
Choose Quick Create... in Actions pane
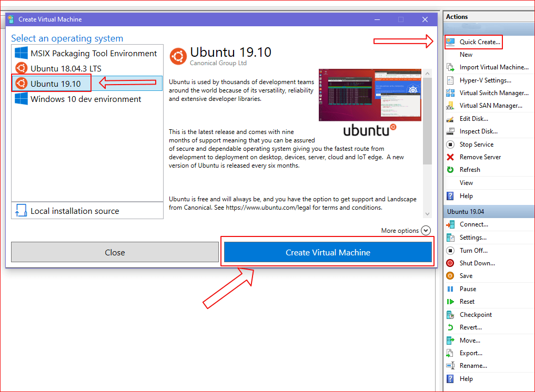click(480, 42)
